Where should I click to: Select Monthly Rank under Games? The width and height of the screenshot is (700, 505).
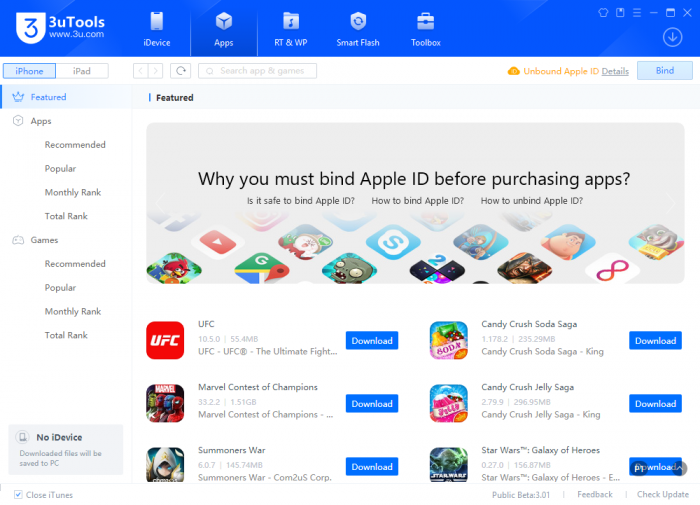[73, 312]
